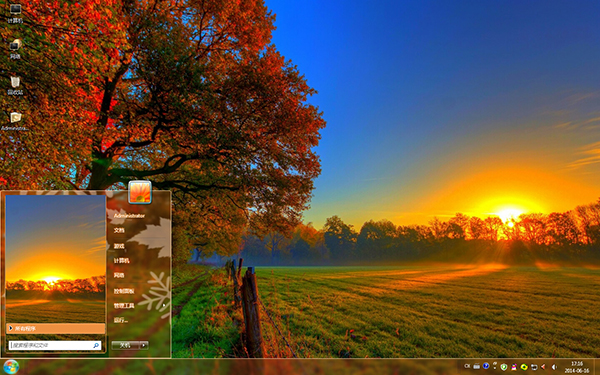Screen dimensions: 600x375
Task: Open the shutdown options arrow
Action: tap(144, 345)
